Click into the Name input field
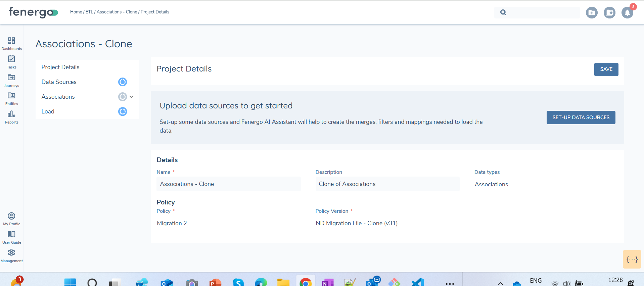Screen dimensions: 644x286 (228, 184)
